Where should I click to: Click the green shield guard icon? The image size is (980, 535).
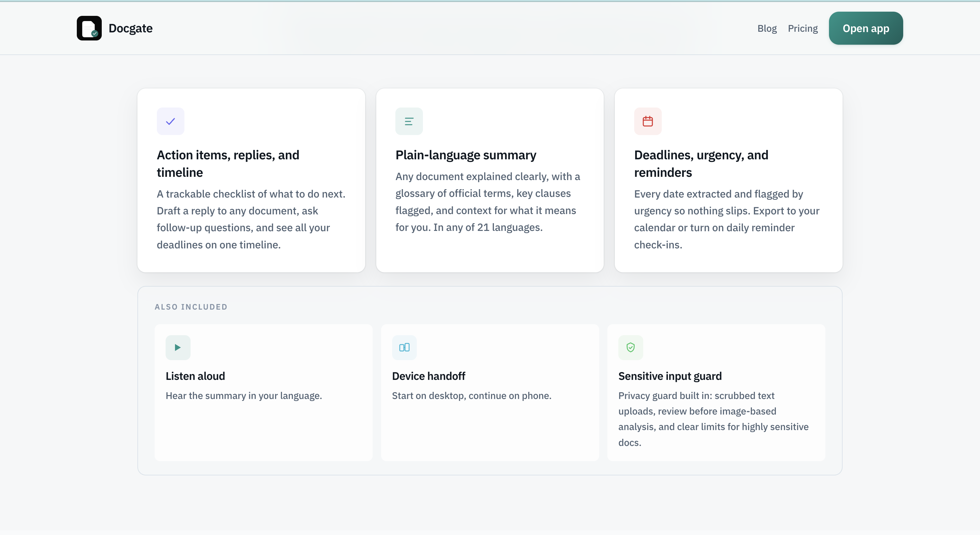point(630,347)
